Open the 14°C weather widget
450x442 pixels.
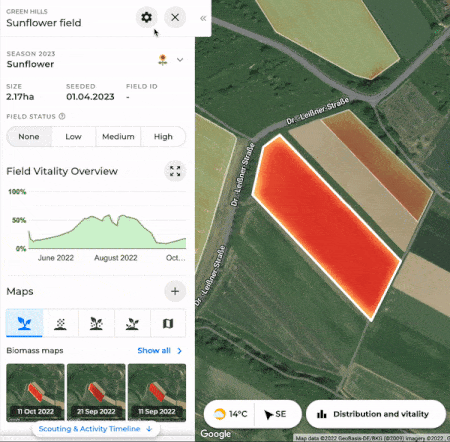coord(230,414)
